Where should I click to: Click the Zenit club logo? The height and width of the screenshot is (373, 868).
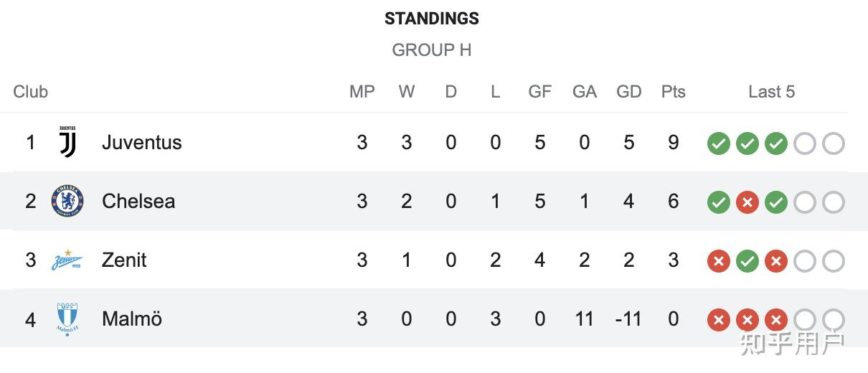67,260
